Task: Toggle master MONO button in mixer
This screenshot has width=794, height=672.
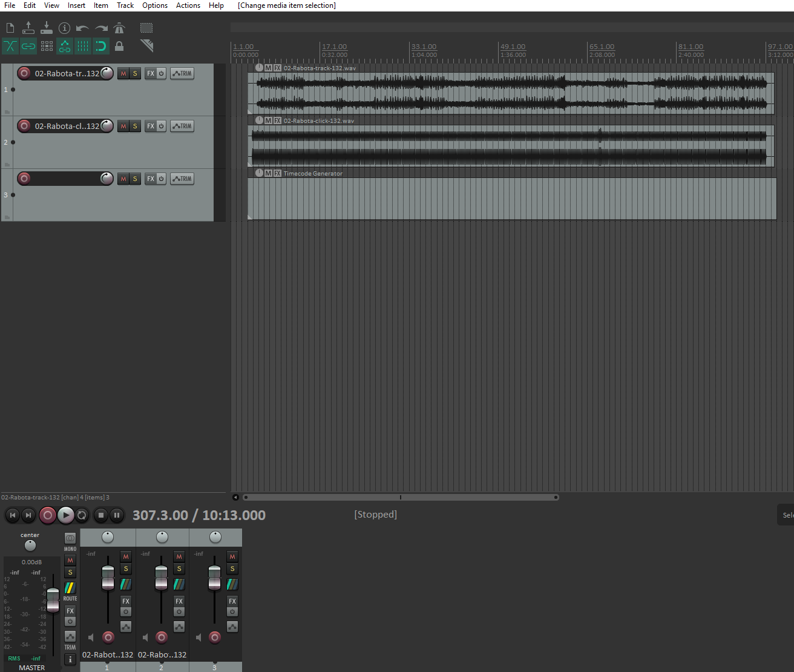Action: (x=70, y=538)
